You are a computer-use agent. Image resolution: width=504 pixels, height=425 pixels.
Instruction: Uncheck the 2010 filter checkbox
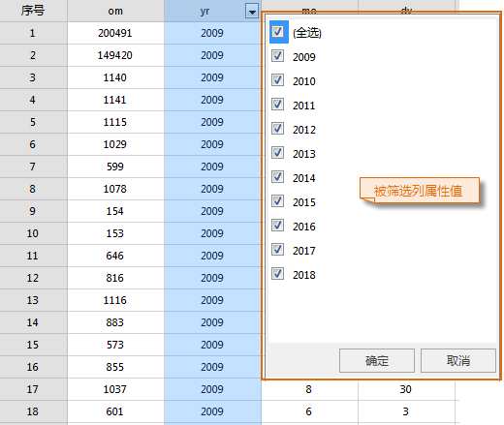coord(278,80)
